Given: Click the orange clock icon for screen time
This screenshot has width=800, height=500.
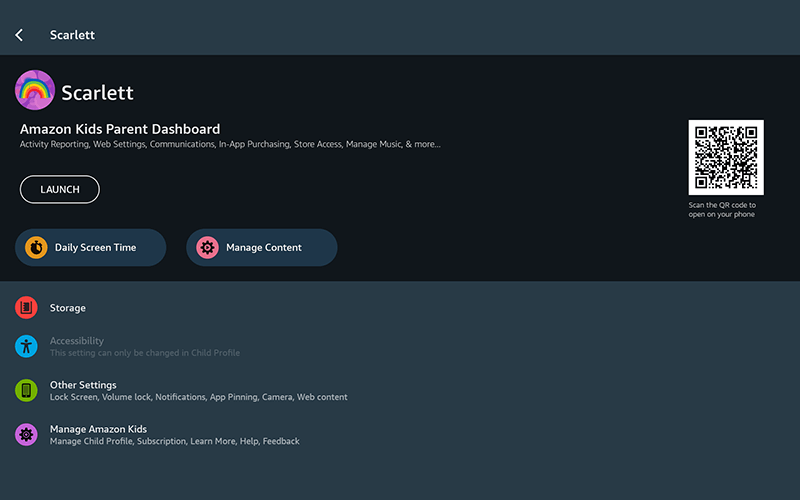Looking at the screenshot, I should tap(36, 247).
